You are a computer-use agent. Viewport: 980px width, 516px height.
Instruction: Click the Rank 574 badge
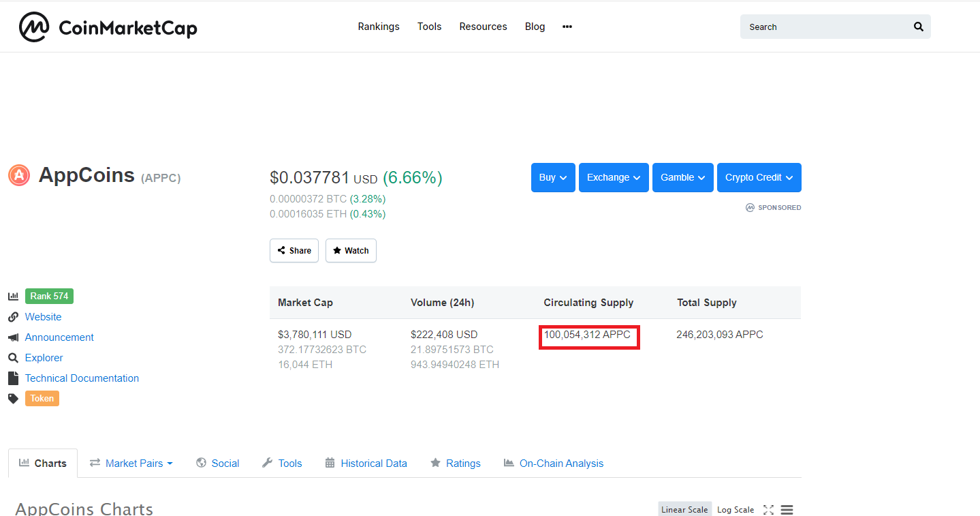click(x=49, y=297)
